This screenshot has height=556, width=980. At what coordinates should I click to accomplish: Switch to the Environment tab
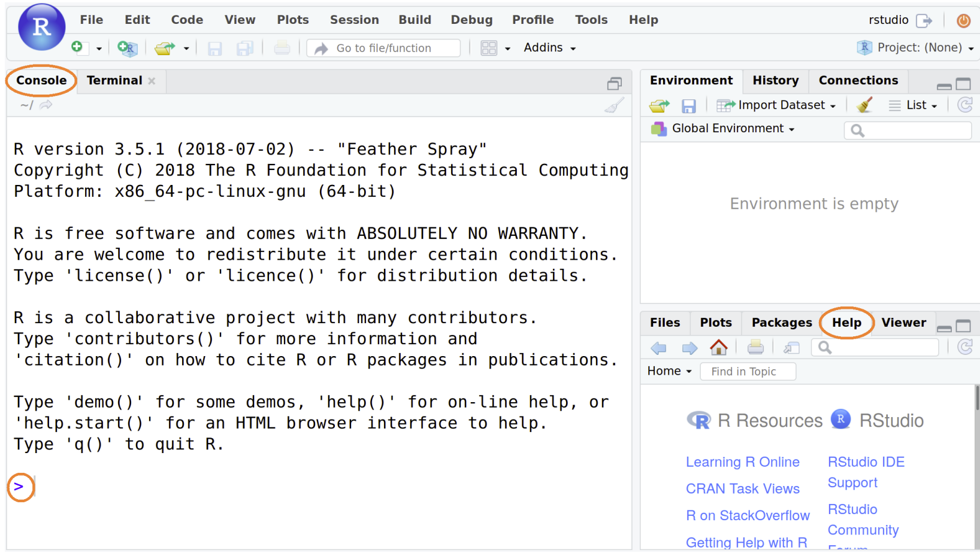(691, 80)
